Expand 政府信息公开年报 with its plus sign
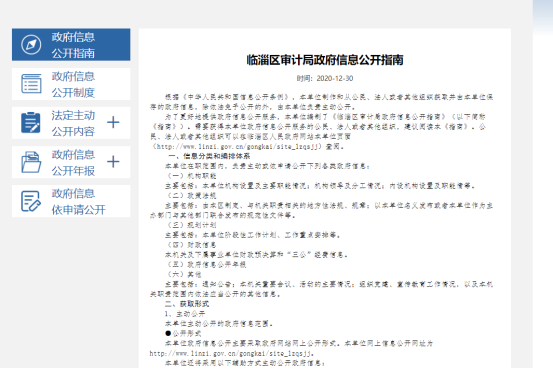Image resolution: width=553 pixels, height=369 pixels. point(113,162)
